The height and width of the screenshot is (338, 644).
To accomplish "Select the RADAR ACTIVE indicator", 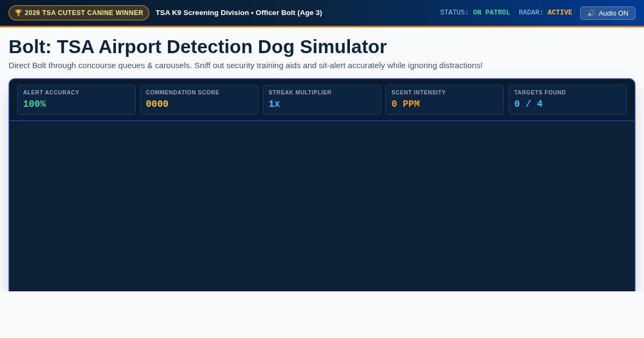I will [x=545, y=12].
